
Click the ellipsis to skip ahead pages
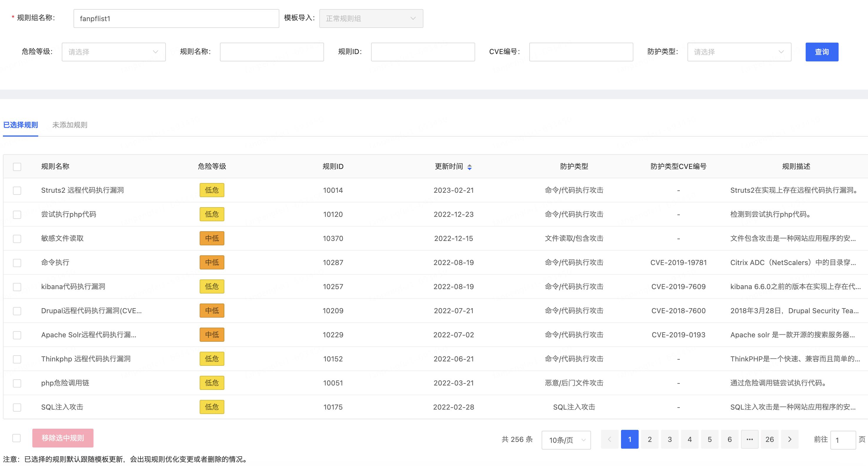(750, 439)
